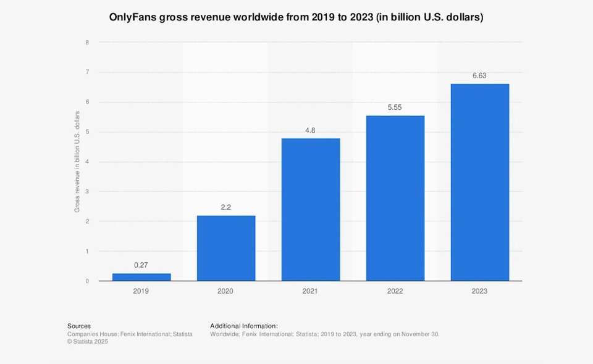593x364 pixels.
Task: Click the 'year ending on November 30' note
Action: click(x=400, y=334)
